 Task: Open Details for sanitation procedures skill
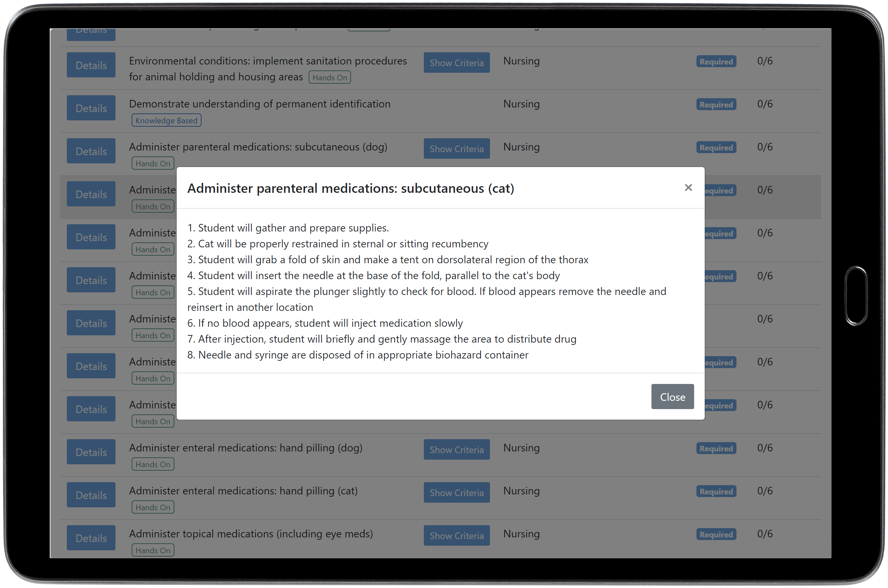[x=91, y=65]
